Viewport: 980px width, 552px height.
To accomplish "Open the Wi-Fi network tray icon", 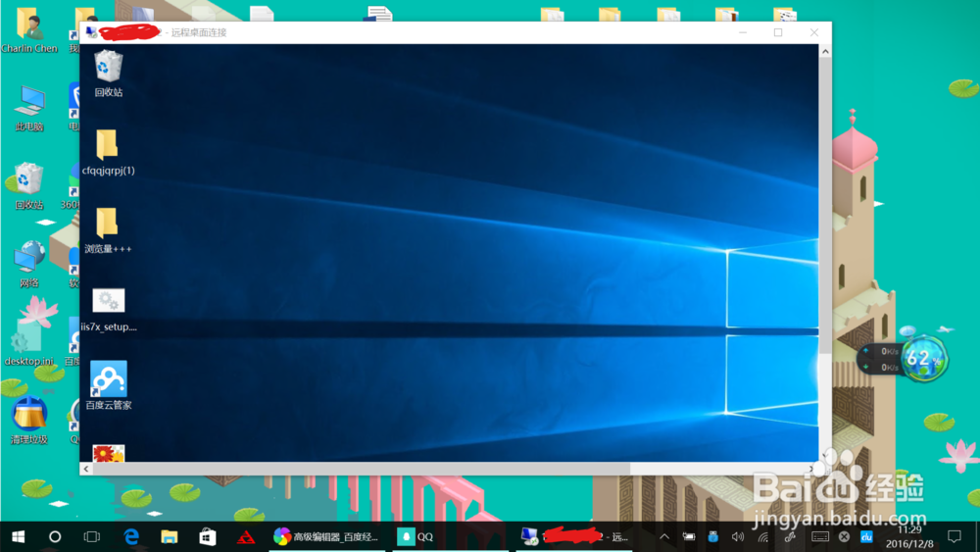I will 763,536.
